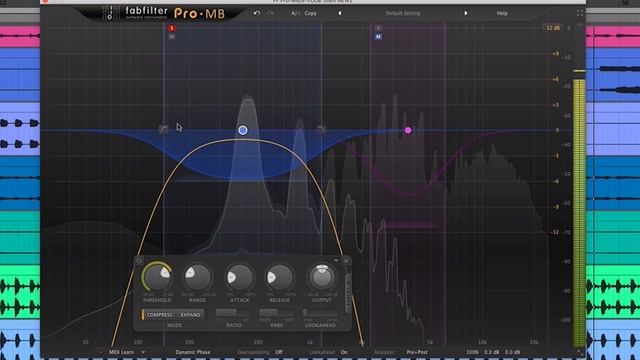Click the Redo arrow in the top bar
Screen dimensions: 640x360
[x=270, y=13]
